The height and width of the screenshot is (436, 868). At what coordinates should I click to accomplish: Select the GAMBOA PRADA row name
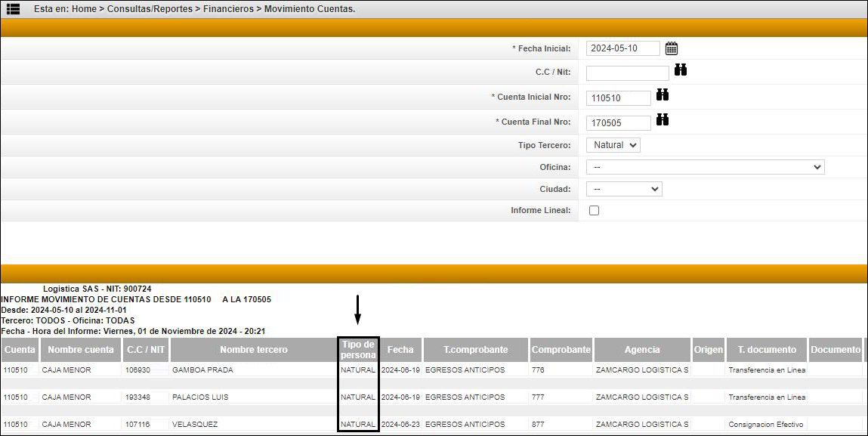point(202,370)
